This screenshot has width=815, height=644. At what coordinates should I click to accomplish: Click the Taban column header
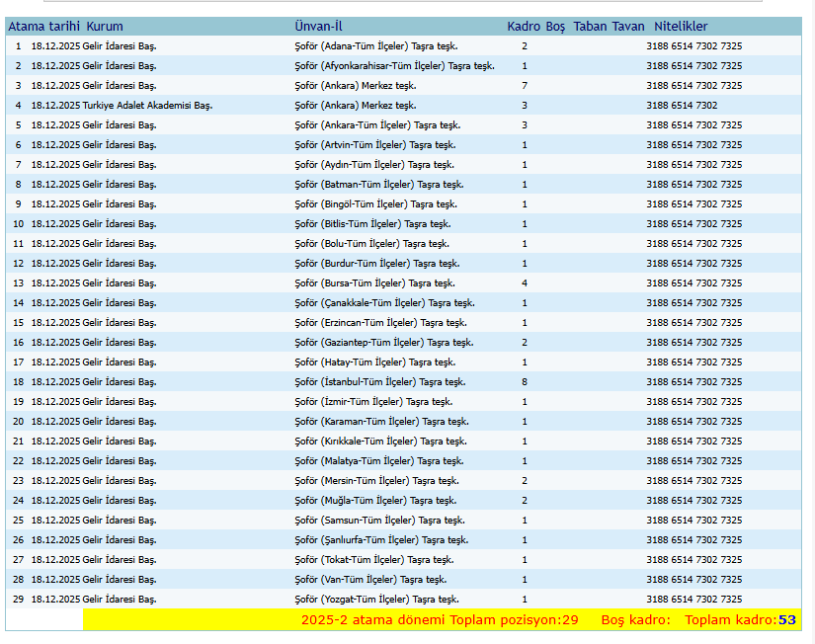coord(590,26)
